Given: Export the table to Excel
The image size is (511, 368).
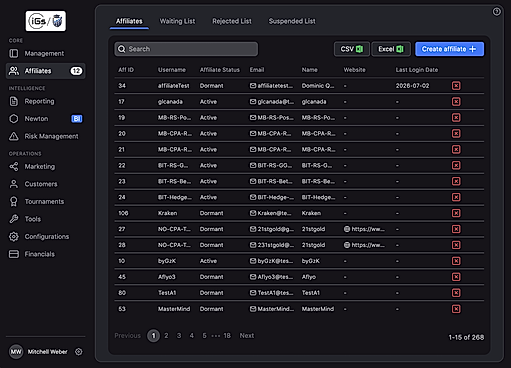Looking at the screenshot, I should tap(391, 49).
